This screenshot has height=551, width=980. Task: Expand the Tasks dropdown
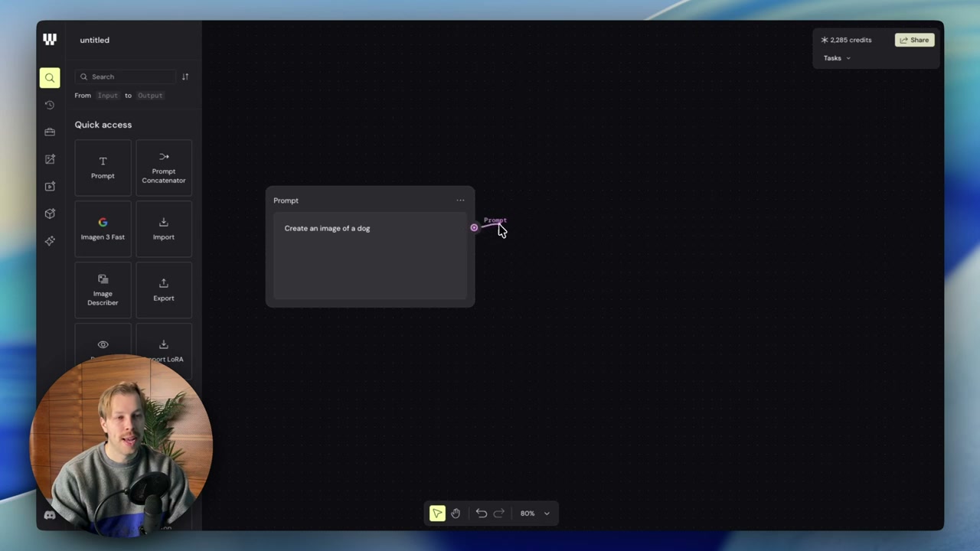(x=837, y=58)
